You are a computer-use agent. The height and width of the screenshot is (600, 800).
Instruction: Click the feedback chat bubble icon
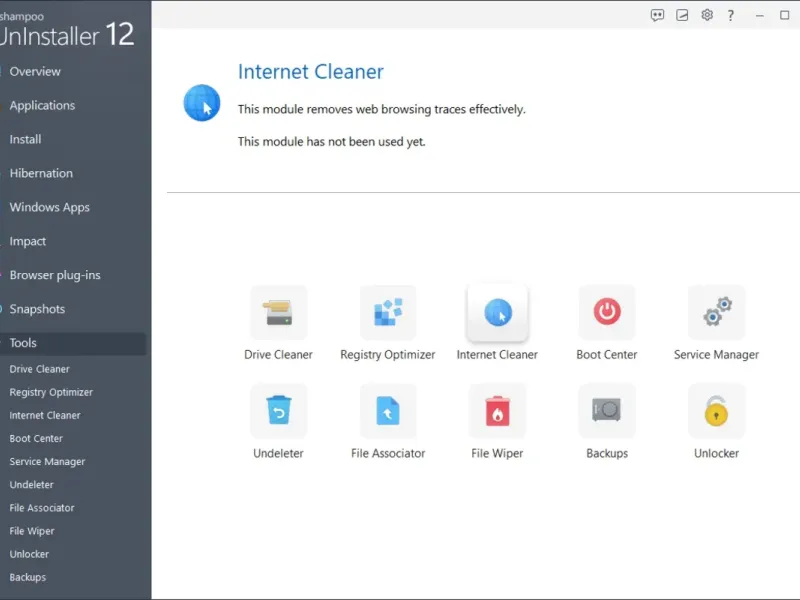657,15
